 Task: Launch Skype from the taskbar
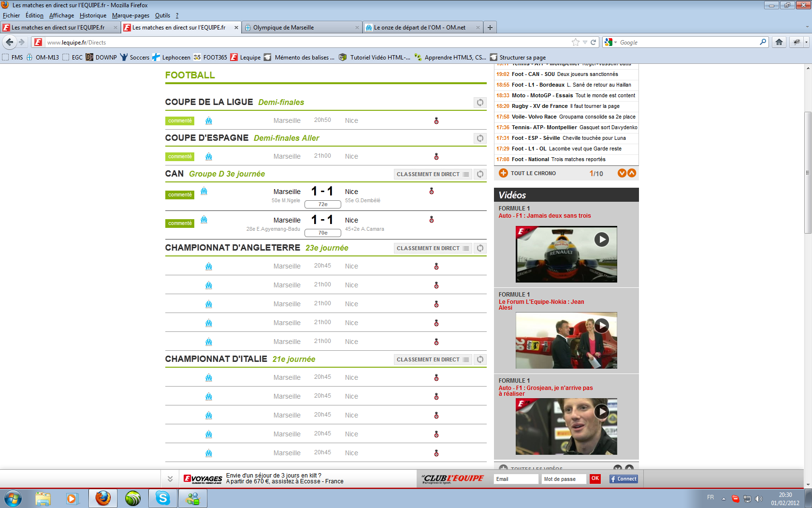[163, 498]
